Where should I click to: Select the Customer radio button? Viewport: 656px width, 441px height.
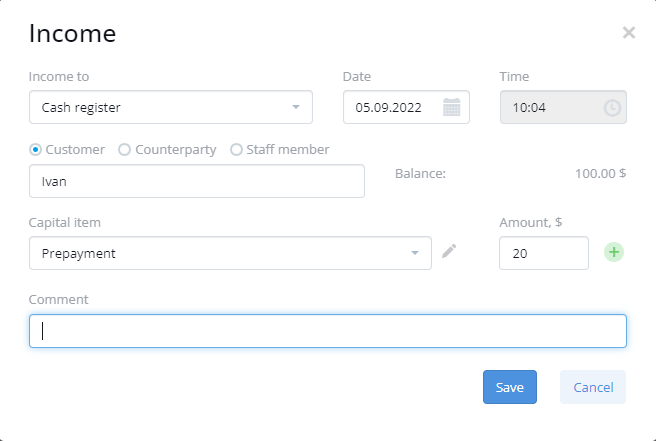point(36,149)
